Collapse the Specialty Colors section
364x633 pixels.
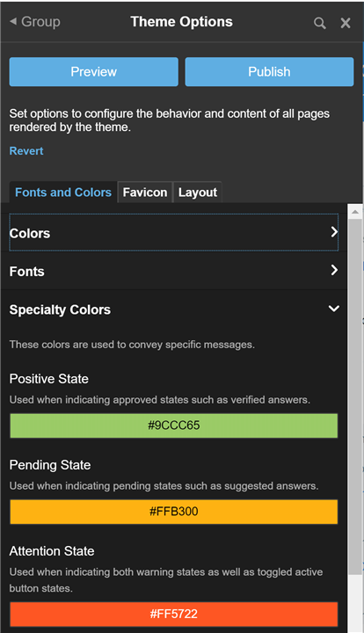[334, 309]
